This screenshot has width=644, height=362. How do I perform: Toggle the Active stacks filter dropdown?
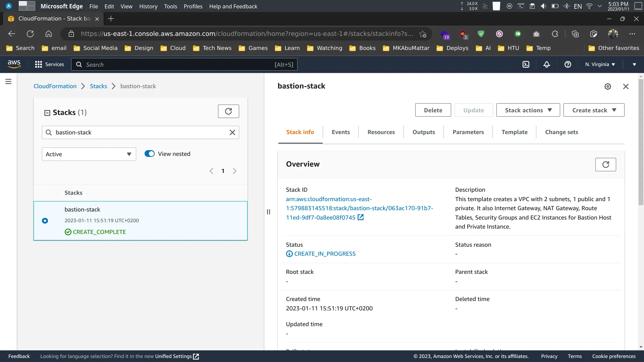coord(89,154)
